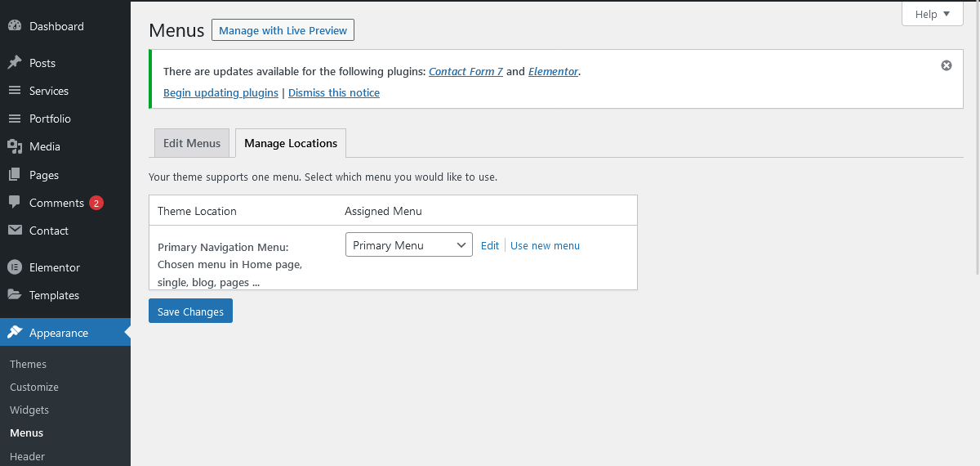Click the Comments speech bubble icon
980x466 pixels.
coord(15,203)
